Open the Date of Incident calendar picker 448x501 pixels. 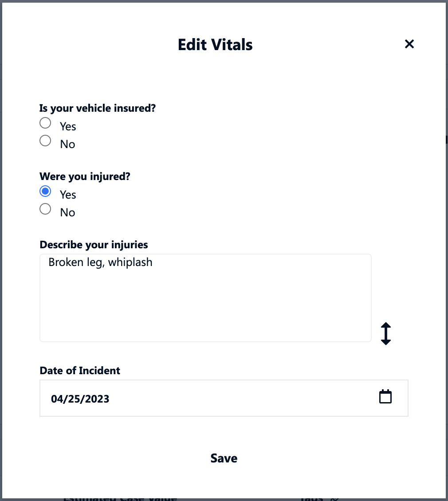(385, 396)
